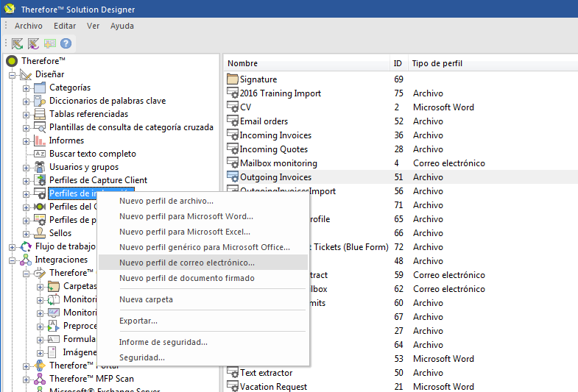The image size is (578, 392).
Task: Select the Incoming Quotes row
Action: coord(401,149)
